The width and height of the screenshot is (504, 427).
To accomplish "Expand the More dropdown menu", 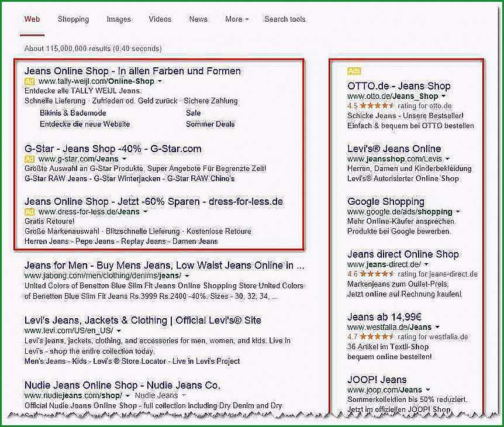I will coord(237,19).
